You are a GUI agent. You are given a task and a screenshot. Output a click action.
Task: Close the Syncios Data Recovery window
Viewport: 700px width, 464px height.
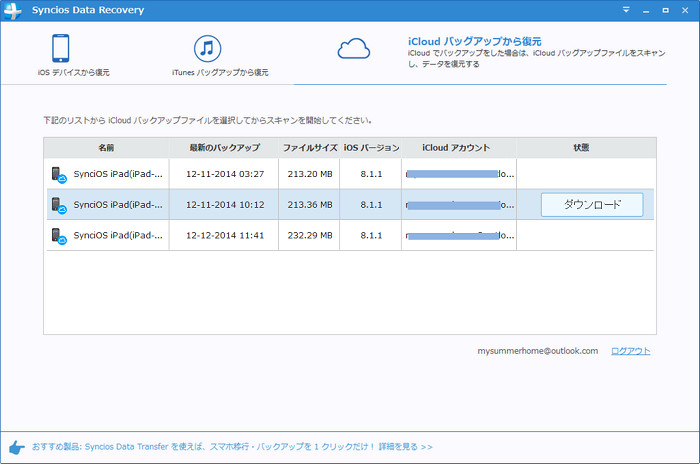pos(685,10)
